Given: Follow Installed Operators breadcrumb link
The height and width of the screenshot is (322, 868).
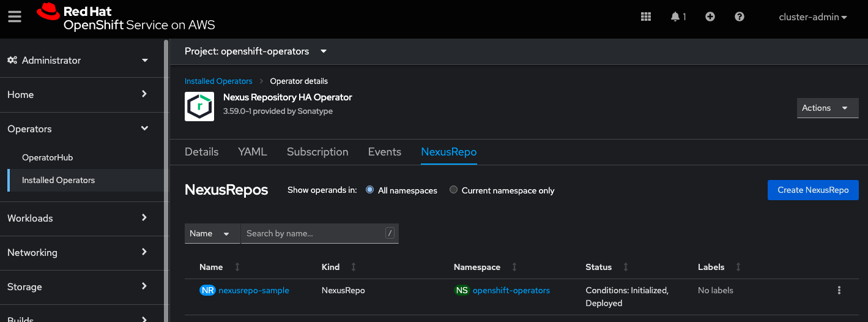Looking at the screenshot, I should coord(218,81).
